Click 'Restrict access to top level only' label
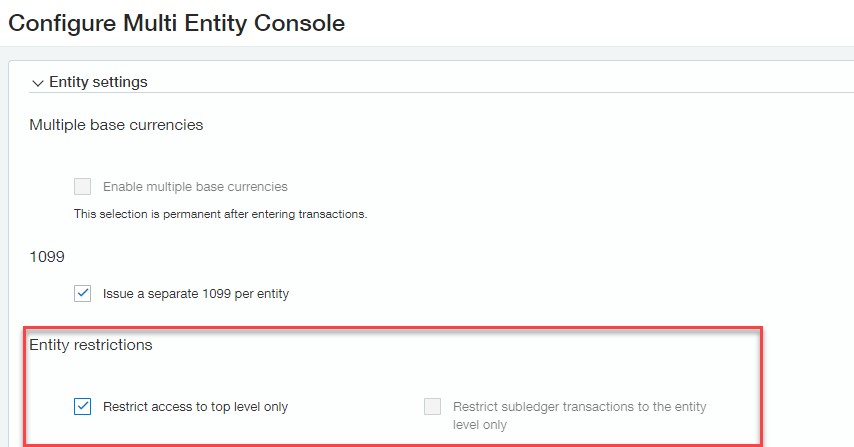Image resolution: width=854 pixels, height=447 pixels. tap(196, 407)
